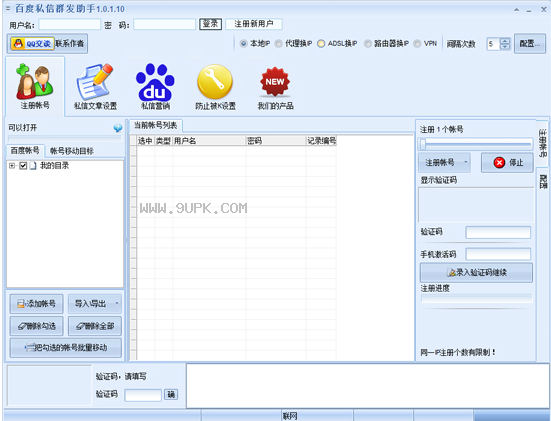Image resolution: width=551 pixels, height=421 pixels.
Task: Click the 联网 status bar entry
Action: click(x=290, y=416)
